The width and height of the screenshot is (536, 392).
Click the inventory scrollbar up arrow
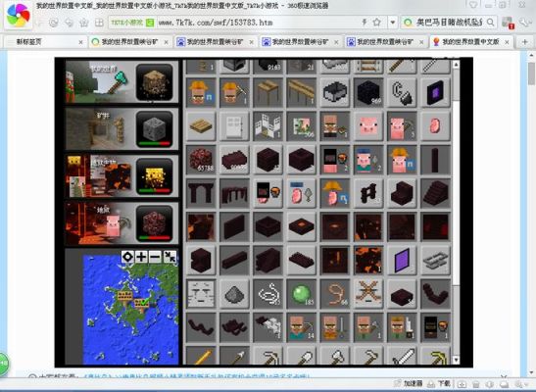[456, 65]
